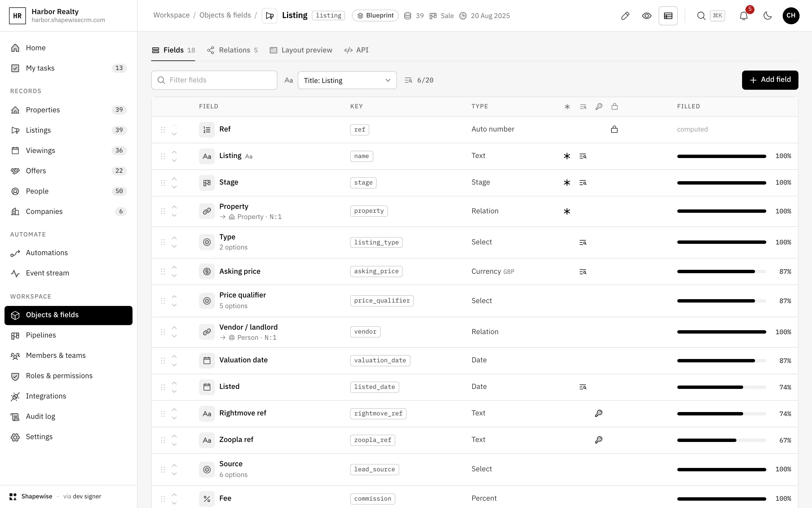This screenshot has width=812, height=508.
Task: Click the table view icon button
Action: (x=668, y=16)
